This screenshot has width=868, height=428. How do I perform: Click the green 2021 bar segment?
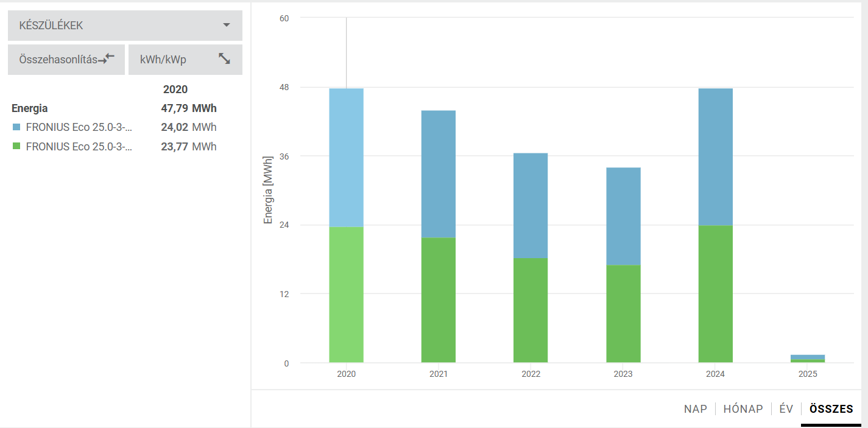(x=438, y=300)
